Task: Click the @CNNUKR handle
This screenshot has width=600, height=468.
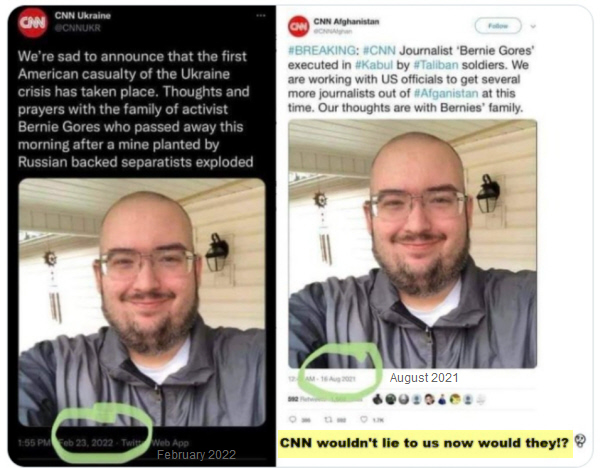Action: (x=78, y=28)
